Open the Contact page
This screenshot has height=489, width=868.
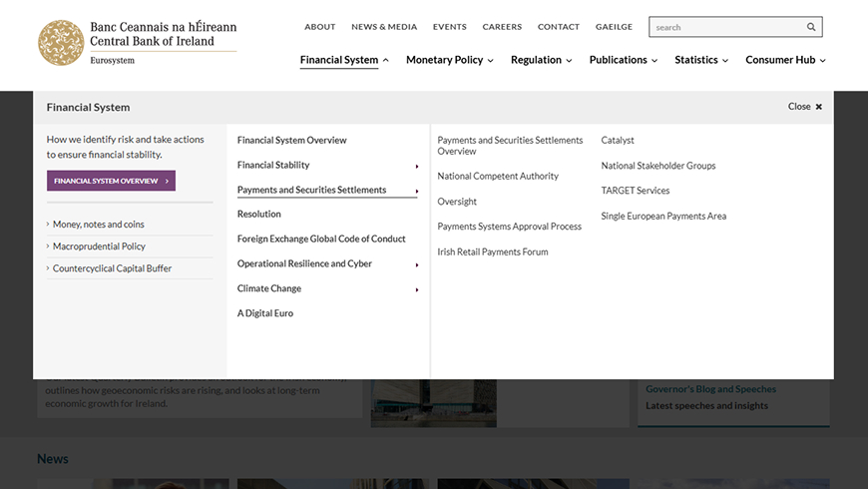pos(559,27)
